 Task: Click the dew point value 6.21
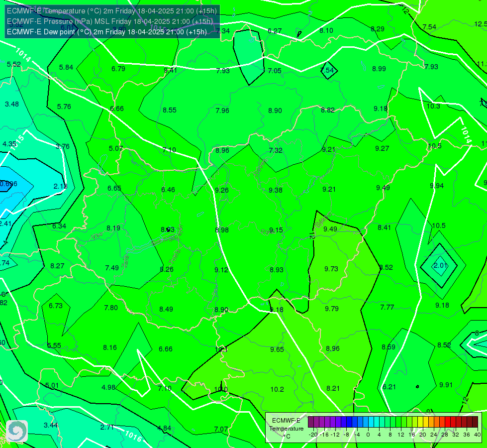[x=389, y=387]
